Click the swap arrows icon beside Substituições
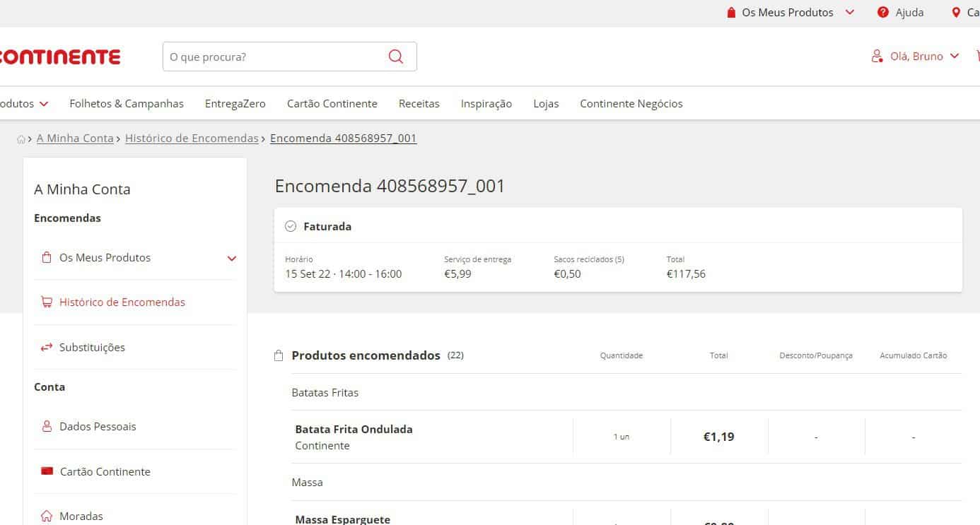The image size is (980, 525). point(47,347)
